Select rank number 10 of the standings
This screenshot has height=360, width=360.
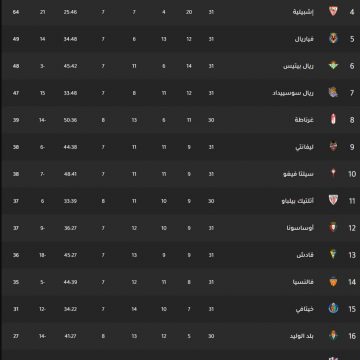[352, 174]
